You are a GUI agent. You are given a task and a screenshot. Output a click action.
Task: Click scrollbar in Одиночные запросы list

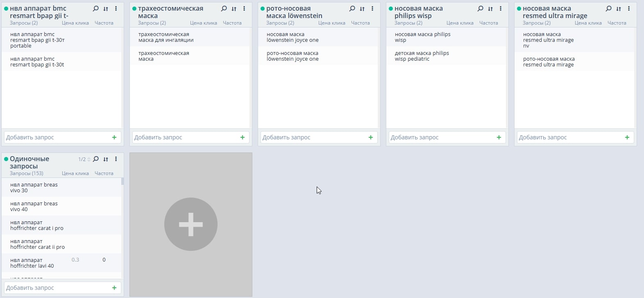click(122, 182)
